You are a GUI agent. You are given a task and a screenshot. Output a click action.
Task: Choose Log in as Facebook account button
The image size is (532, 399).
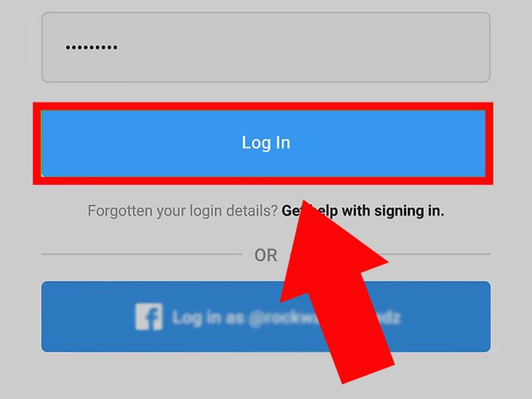click(266, 317)
